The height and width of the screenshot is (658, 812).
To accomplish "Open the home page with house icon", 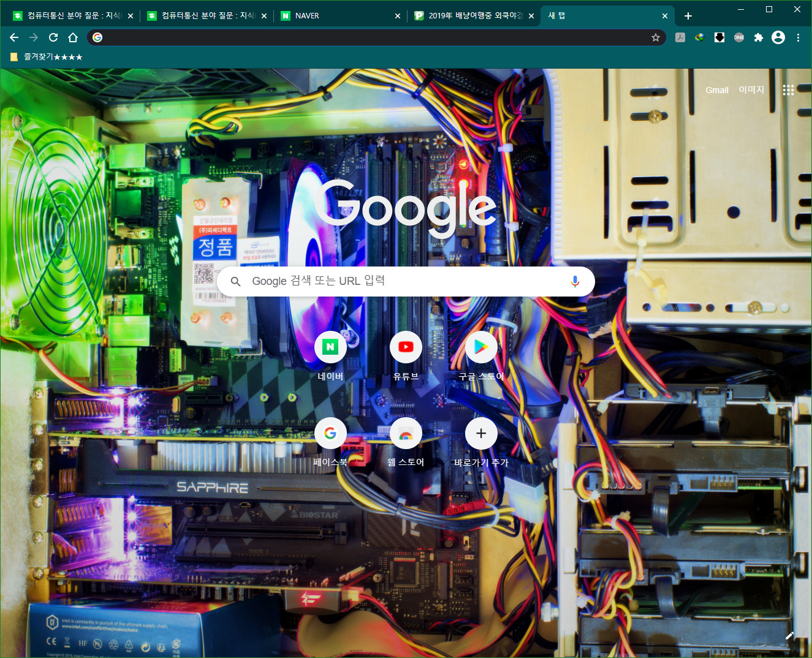I will (73, 37).
